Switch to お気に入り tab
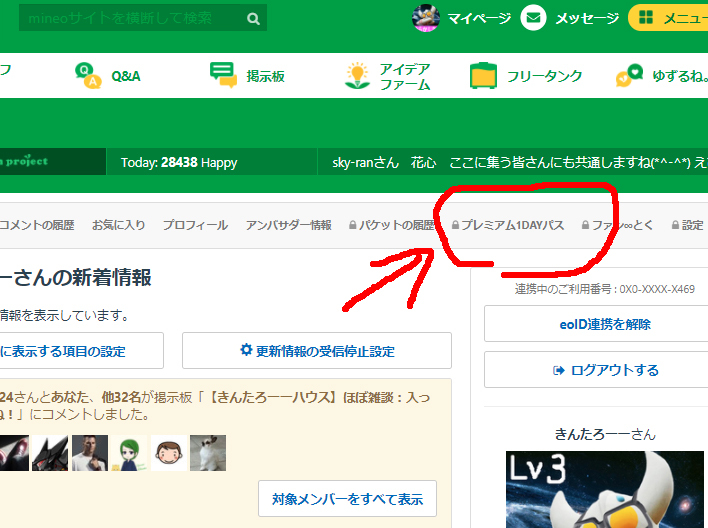This screenshot has width=708, height=528. point(118,225)
